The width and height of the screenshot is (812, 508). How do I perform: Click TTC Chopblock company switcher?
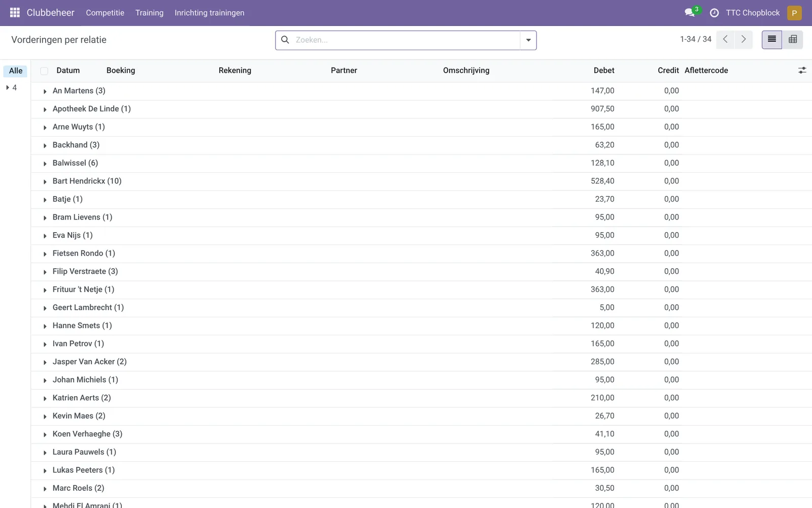[x=753, y=13]
